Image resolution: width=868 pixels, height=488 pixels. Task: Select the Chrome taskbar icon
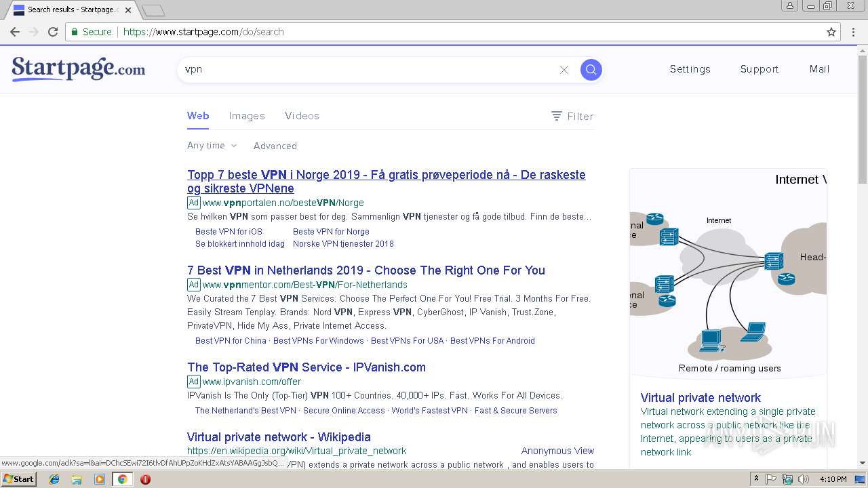122,479
